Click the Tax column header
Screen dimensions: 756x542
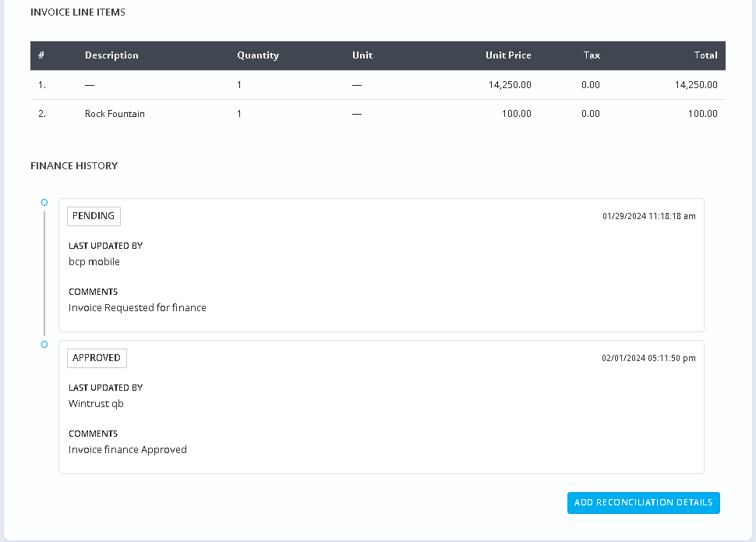[592, 55]
